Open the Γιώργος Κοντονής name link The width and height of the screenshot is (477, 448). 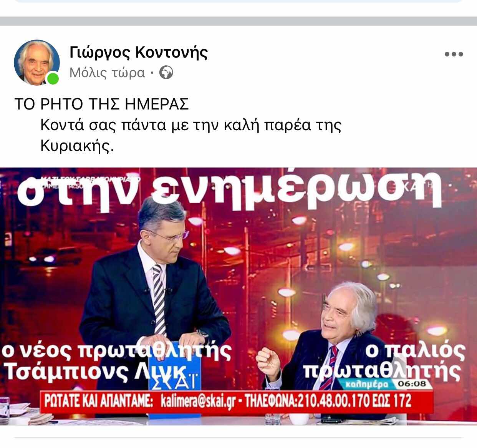139,52
